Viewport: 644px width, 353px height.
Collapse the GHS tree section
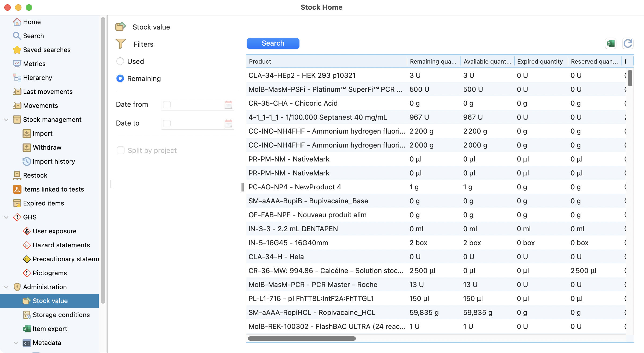6,217
